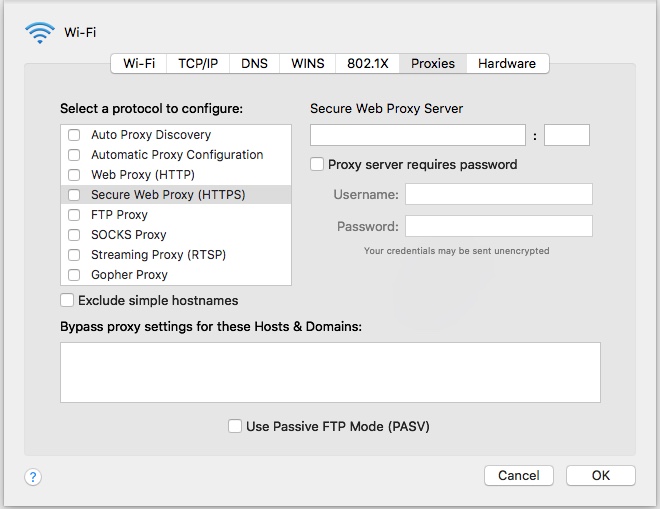Open the DNS tab
The width and height of the screenshot is (660, 509).
click(254, 63)
